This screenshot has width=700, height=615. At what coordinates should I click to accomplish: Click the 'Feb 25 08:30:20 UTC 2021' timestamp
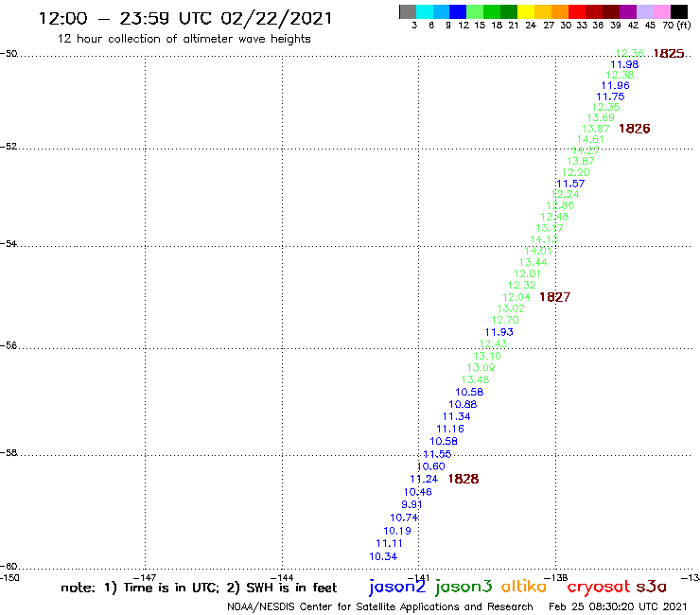(618, 606)
